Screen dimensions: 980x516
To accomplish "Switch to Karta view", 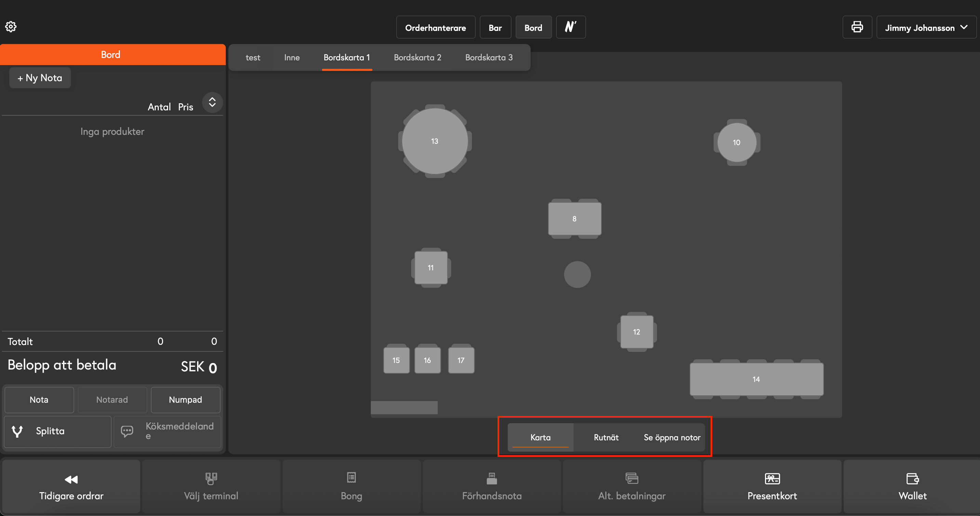I will click(540, 437).
